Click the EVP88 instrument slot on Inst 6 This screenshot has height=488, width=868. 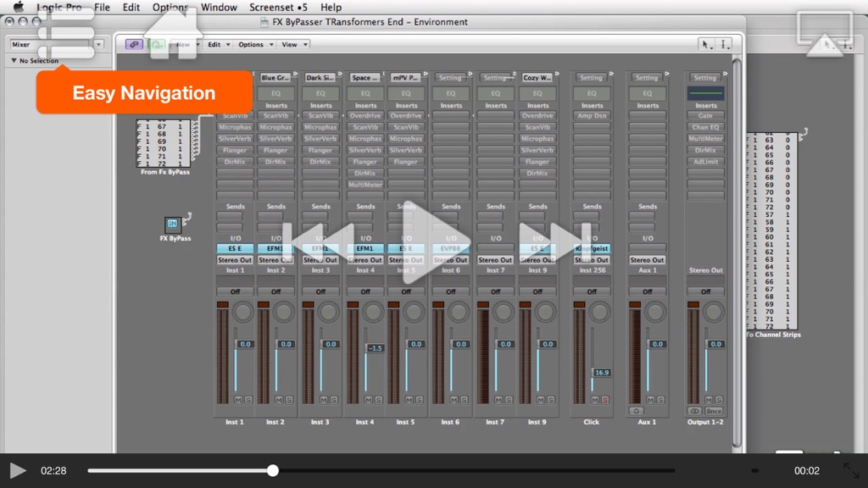tap(451, 248)
